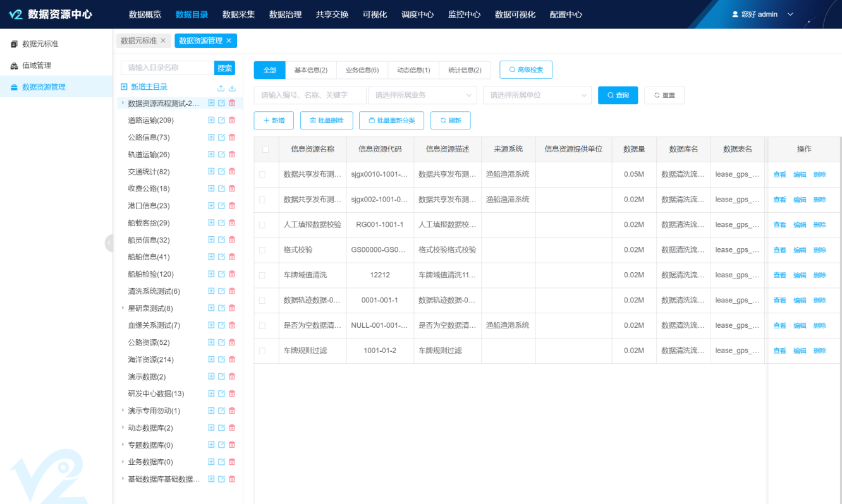Close the 数据元标准 tab with its X

click(163, 40)
